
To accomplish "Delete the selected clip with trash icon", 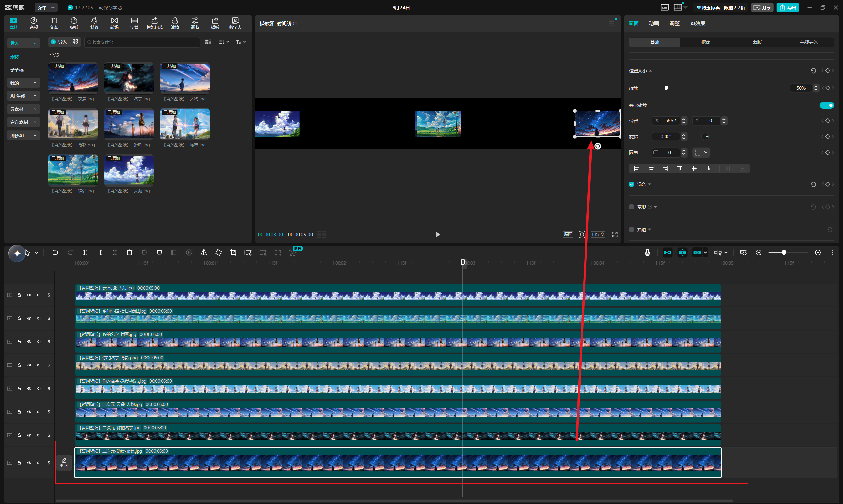I will 129,252.
